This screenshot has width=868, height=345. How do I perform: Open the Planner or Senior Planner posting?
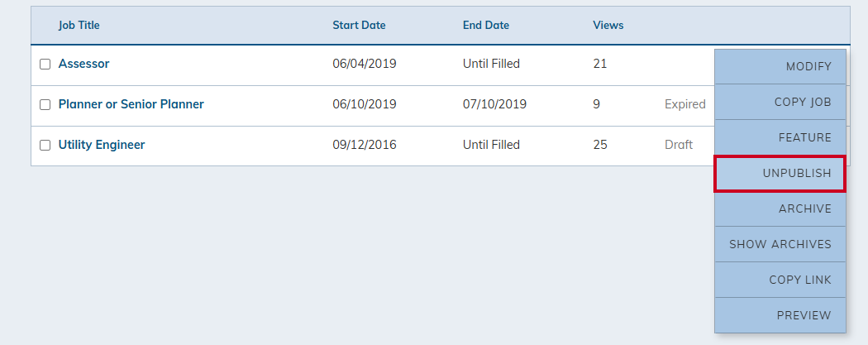[x=131, y=104]
